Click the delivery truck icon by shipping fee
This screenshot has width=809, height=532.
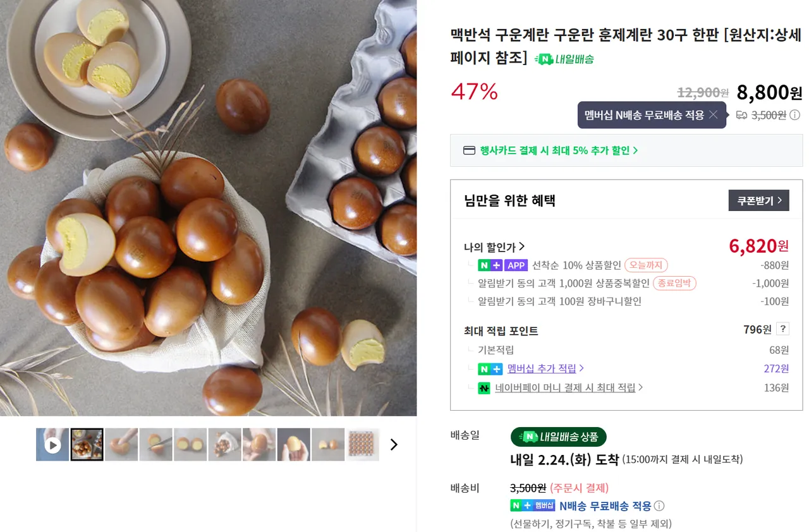[741, 115]
